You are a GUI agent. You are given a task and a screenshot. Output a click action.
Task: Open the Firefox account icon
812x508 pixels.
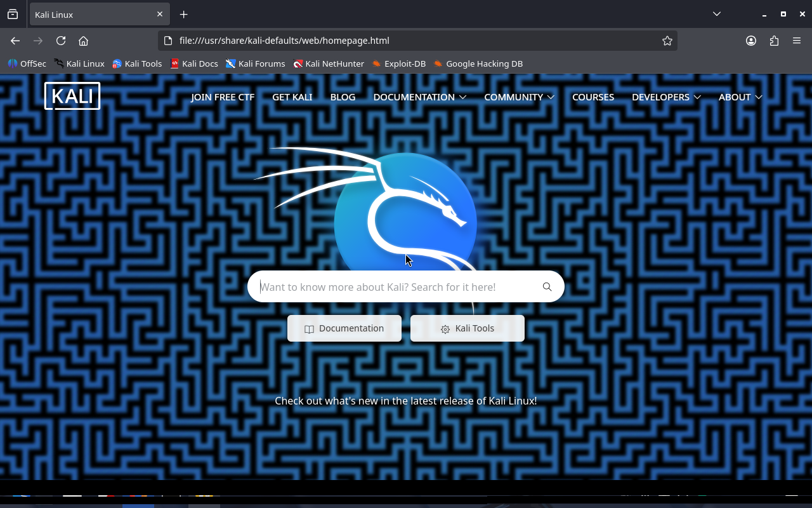tap(751, 41)
